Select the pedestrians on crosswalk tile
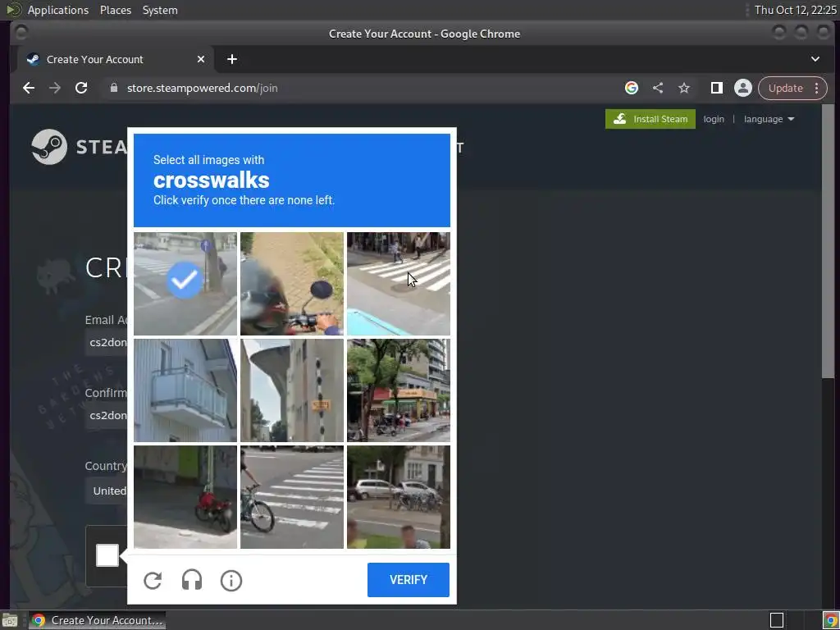Screen dimensions: 840x630 [x=399, y=283]
